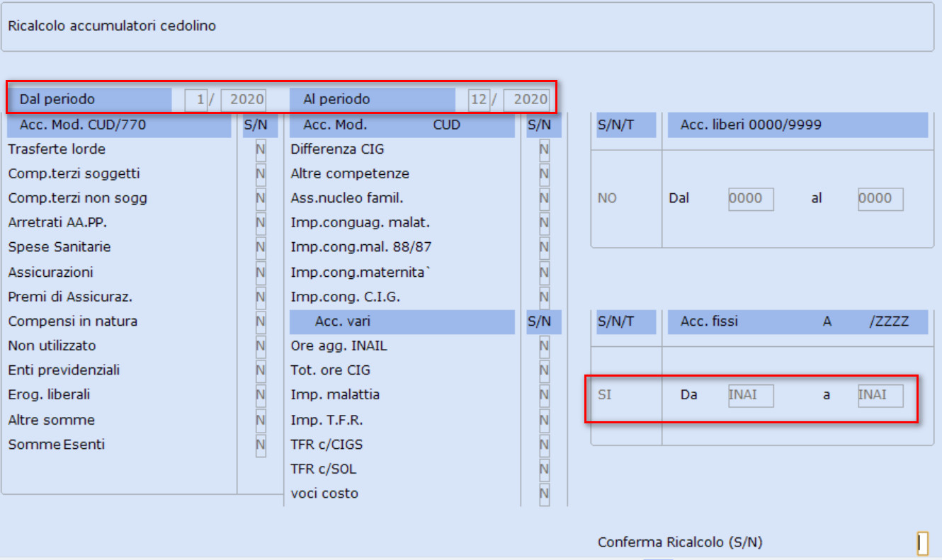Select the Altre competenze S/N field
Viewport: 942px width, 560px height.
(x=544, y=173)
